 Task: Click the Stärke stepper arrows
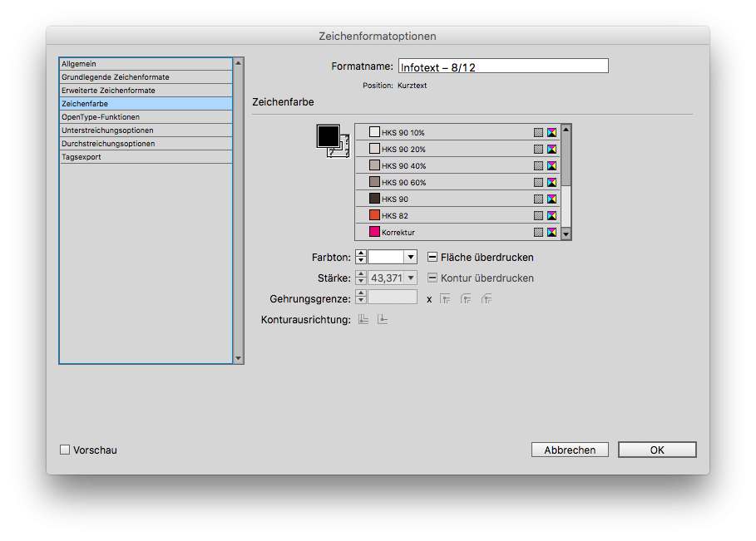[x=361, y=278]
